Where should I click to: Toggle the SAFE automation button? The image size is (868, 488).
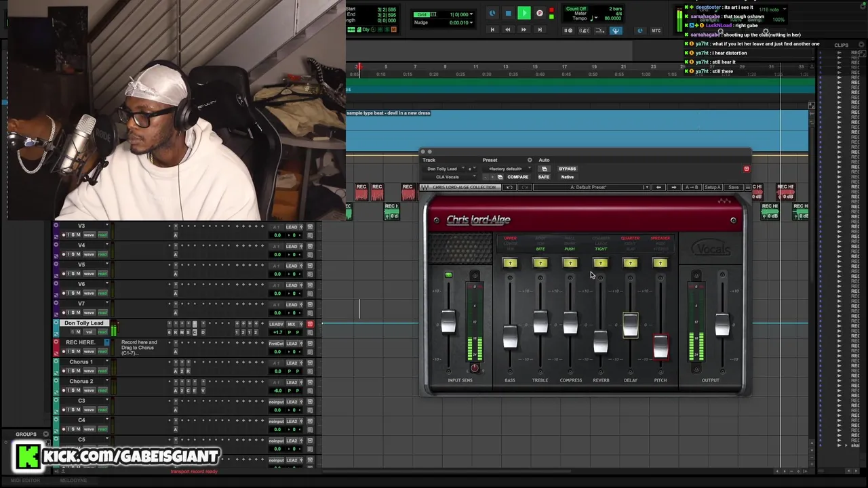(544, 177)
